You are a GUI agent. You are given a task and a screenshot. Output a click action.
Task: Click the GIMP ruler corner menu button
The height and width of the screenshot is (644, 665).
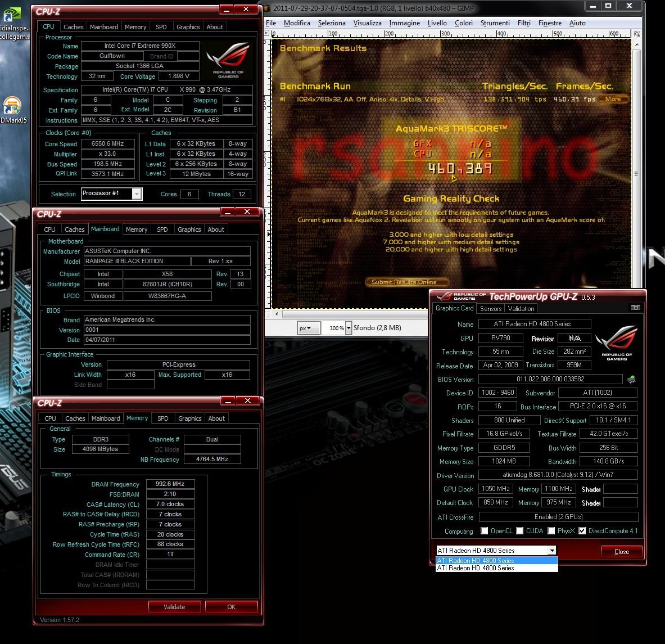coord(267,33)
